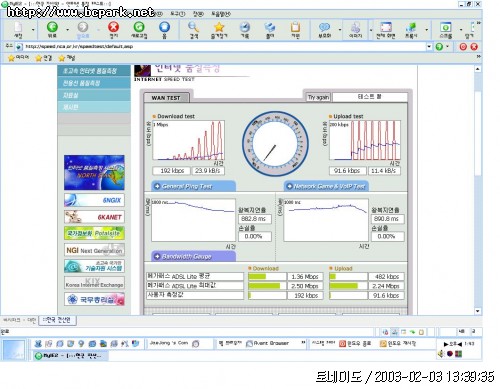Open the dropdown arrow next to the new window button
This screenshot has width=500, height=389.
[33, 30]
